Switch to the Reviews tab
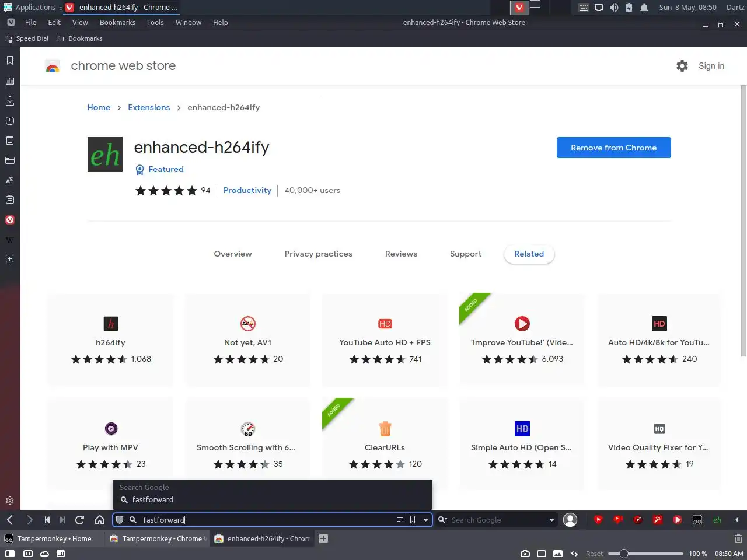Image resolution: width=747 pixels, height=560 pixels. coord(401,254)
